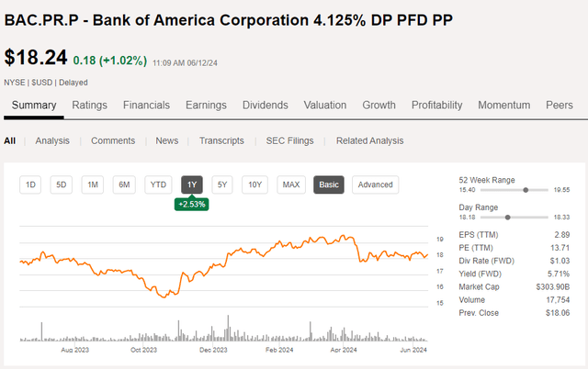Click the 52 Week Range slider marker

[525, 190]
